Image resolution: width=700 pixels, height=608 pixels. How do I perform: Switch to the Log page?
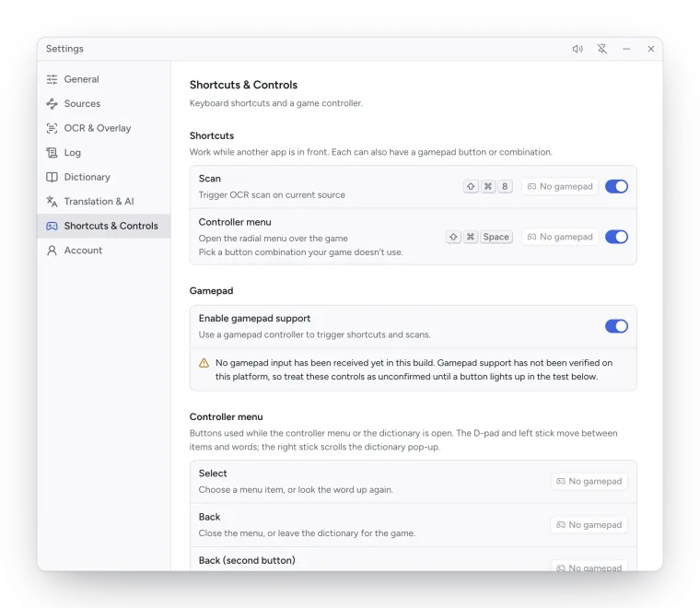[x=104, y=153]
